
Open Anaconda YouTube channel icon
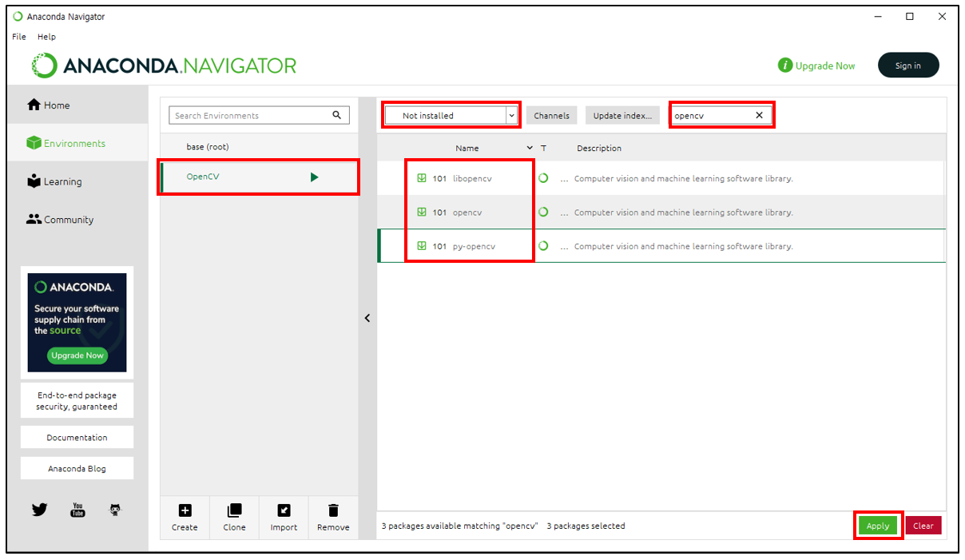77,509
